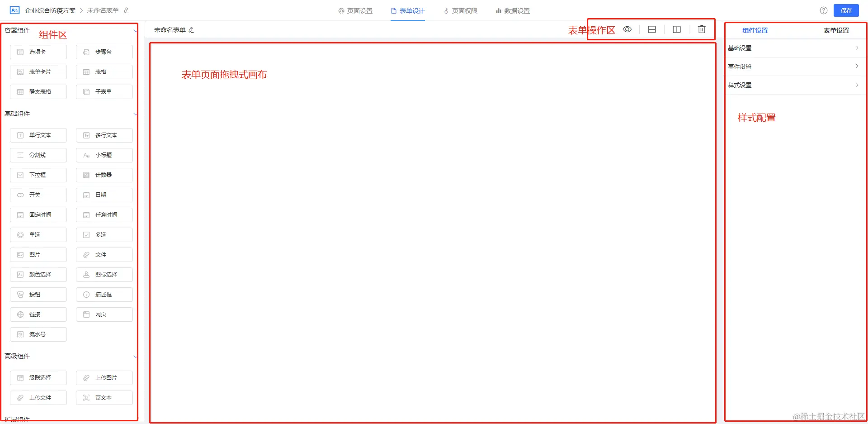868x424 pixels.
Task: Click the trash icon to clear form
Action: tap(702, 29)
